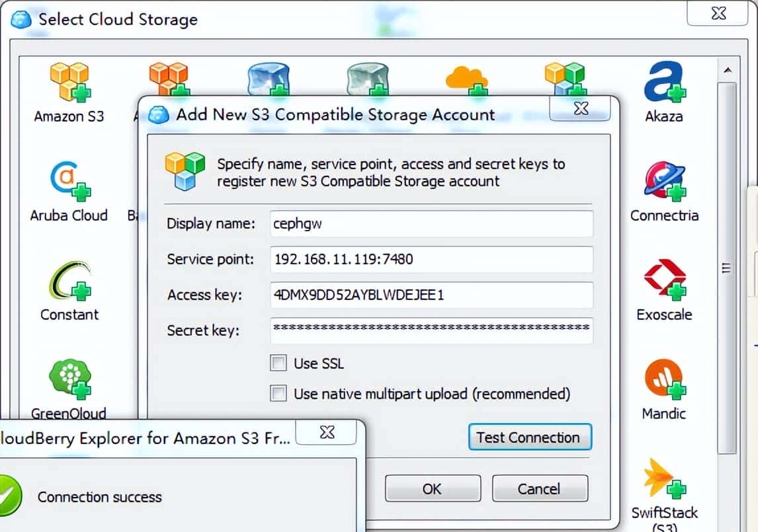Select the GreenQloud provider icon

tap(69, 377)
